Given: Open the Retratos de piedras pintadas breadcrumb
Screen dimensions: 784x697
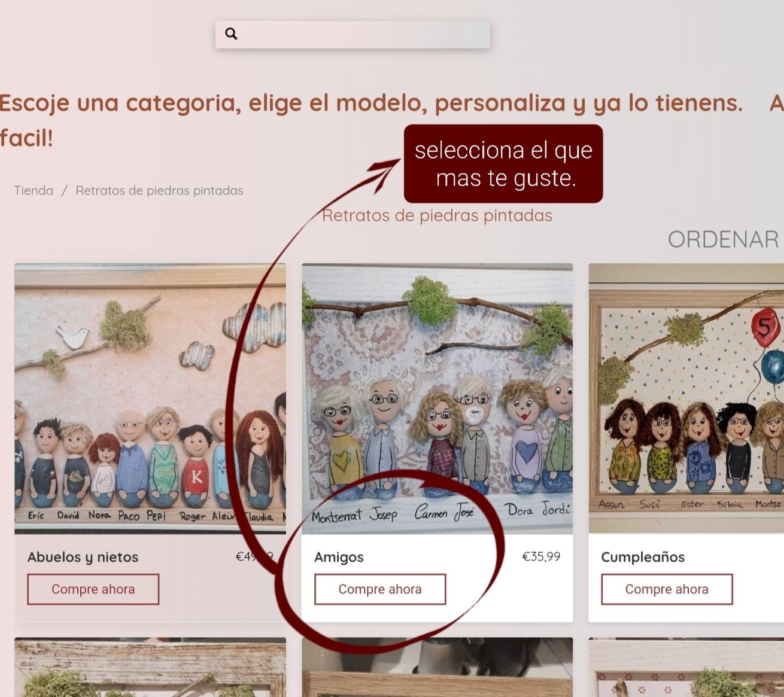Looking at the screenshot, I should pyautogui.click(x=159, y=191).
